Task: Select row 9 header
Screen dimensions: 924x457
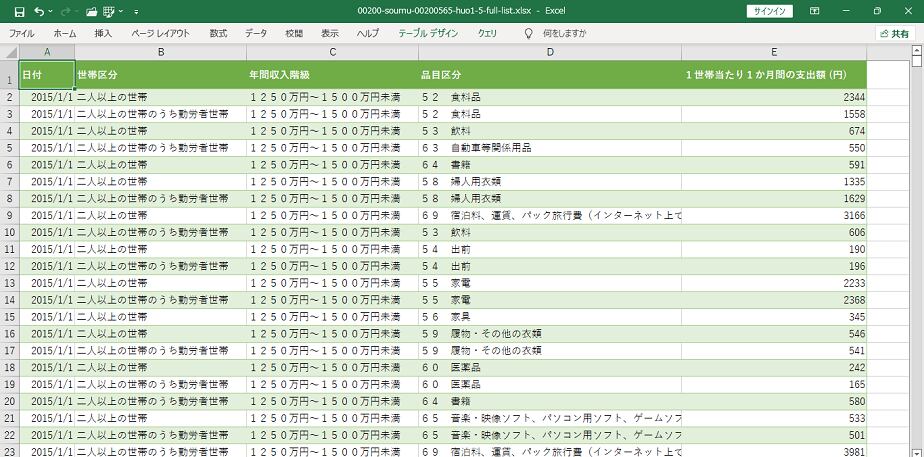Action: [9, 215]
